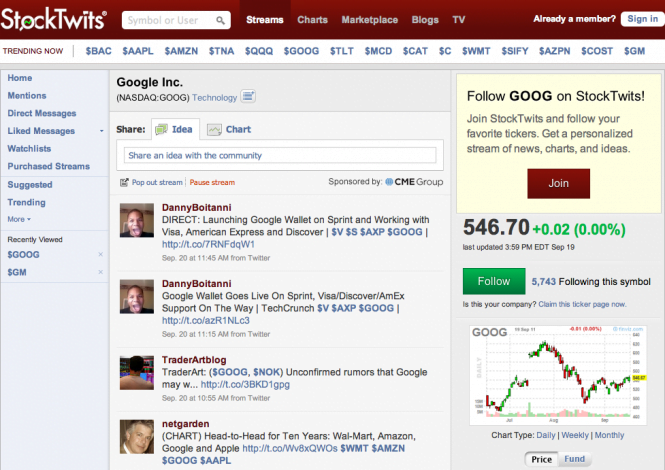Image resolution: width=665 pixels, height=470 pixels.
Task: Pause the stream
Action: (212, 183)
